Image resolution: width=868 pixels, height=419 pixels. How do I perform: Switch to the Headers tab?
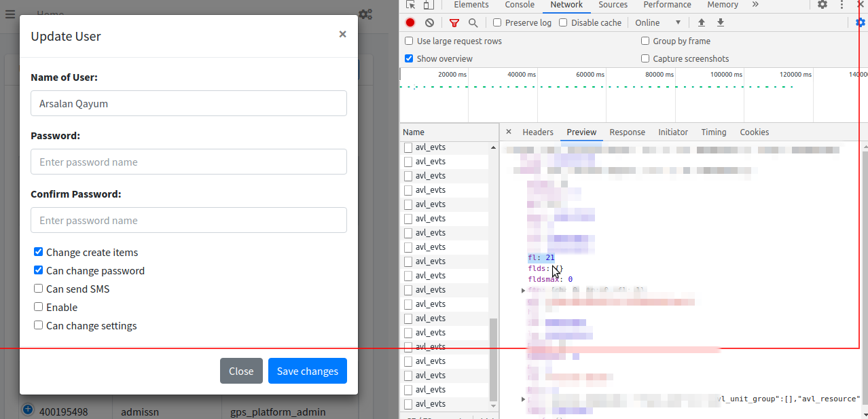coord(537,132)
